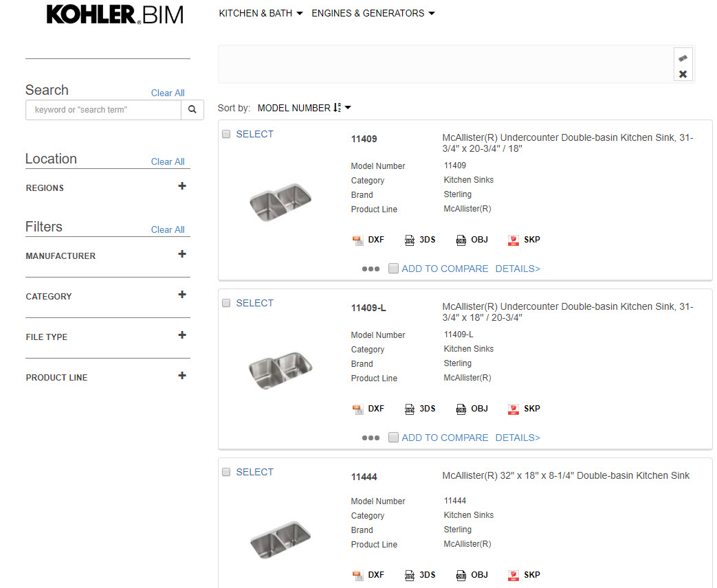
Task: Click the 11444 model heading
Action: tap(364, 477)
